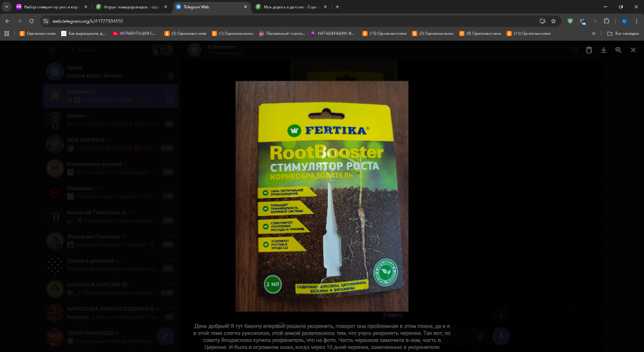Reload the page in the browser
The height and width of the screenshot is (352, 644).
coord(32,21)
